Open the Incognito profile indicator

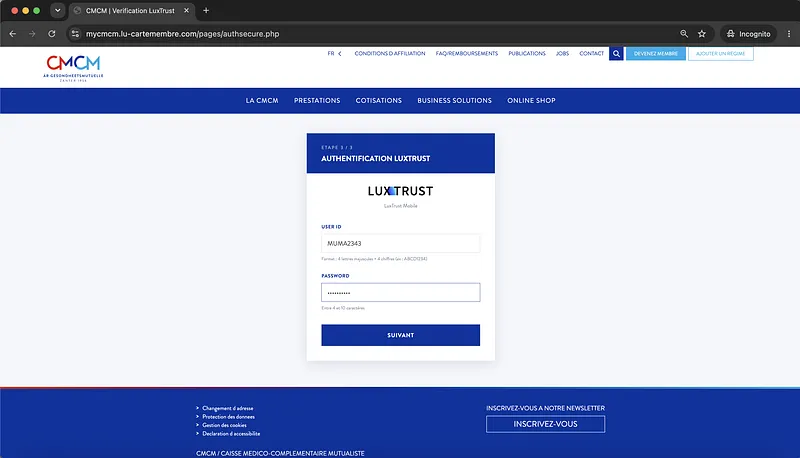748,34
